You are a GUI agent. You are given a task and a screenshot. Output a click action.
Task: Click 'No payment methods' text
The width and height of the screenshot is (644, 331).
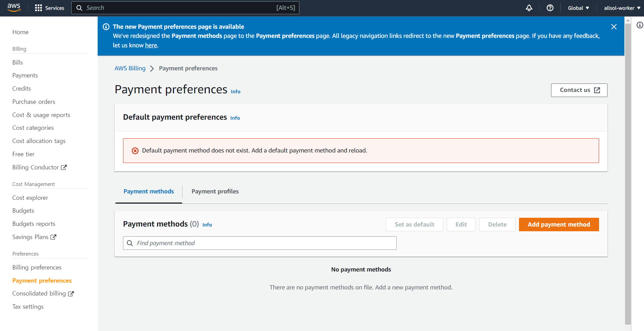[361, 269]
